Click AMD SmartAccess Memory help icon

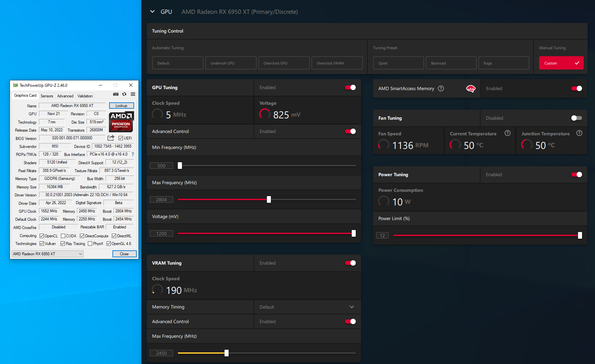[x=441, y=88]
